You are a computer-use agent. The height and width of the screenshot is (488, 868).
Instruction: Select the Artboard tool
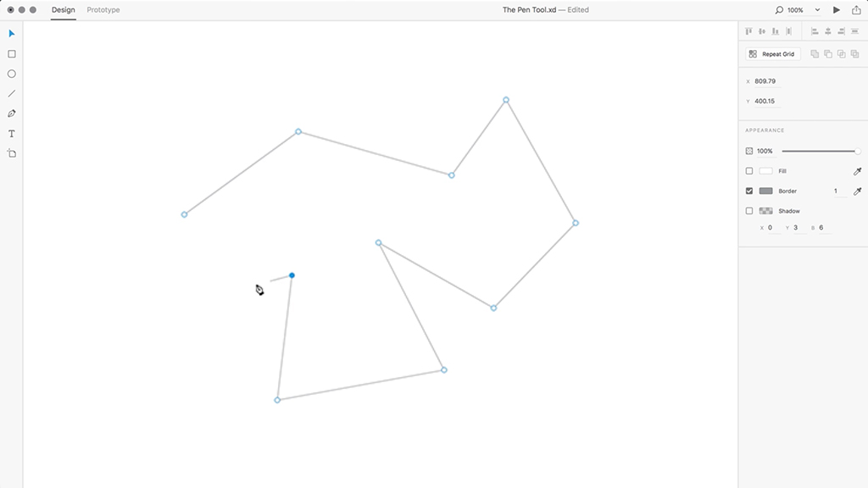[11, 153]
